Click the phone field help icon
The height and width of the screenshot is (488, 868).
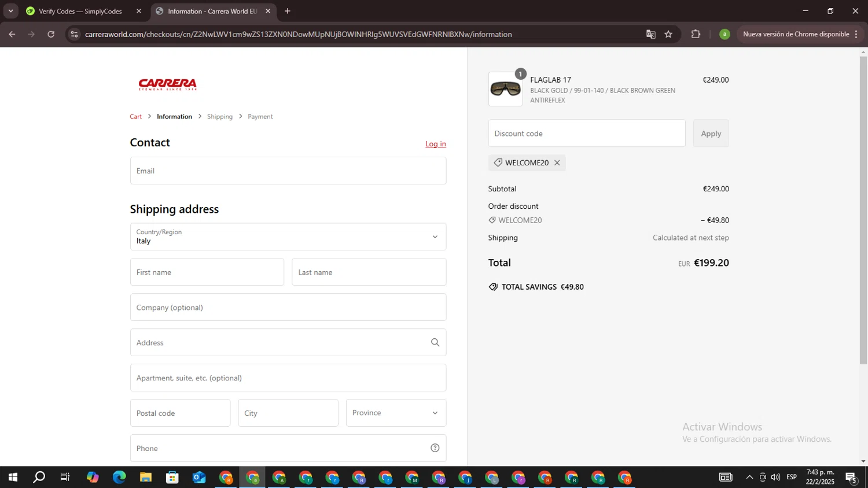(435, 448)
